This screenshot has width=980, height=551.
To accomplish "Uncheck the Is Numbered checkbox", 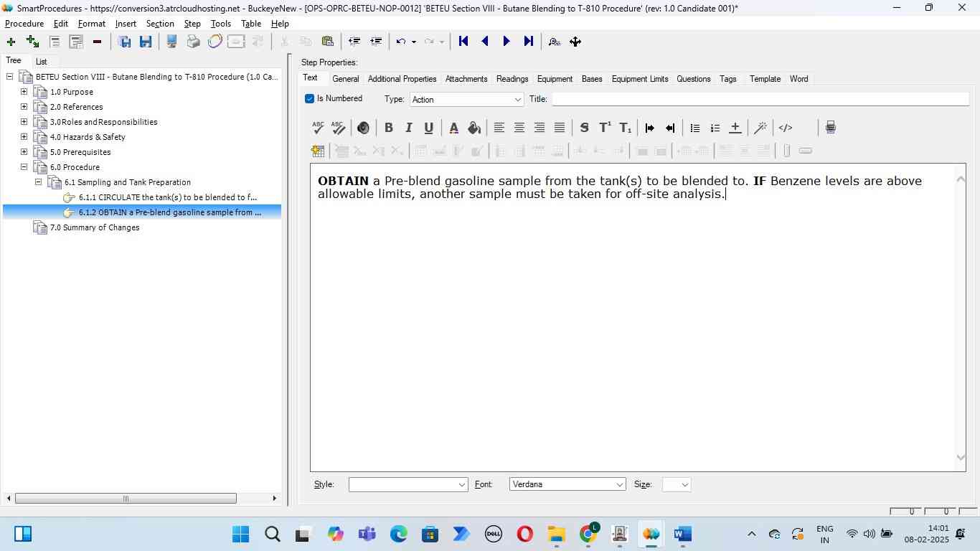I will point(310,99).
